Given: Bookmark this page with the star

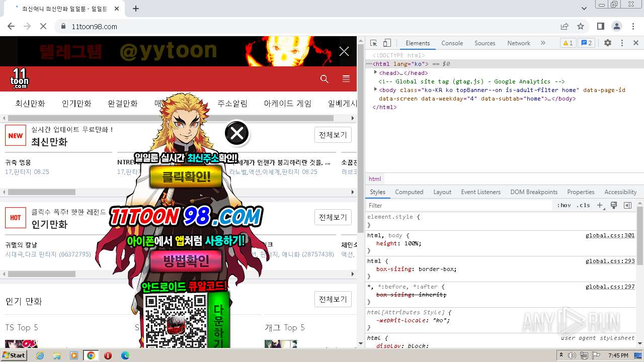Looking at the screenshot, I should coord(581,26).
